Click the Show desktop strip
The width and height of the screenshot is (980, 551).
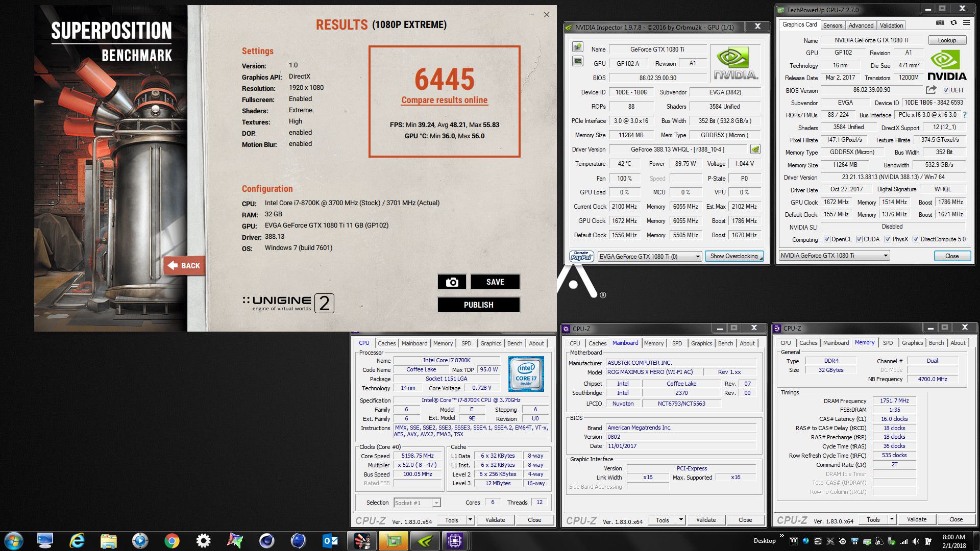click(976, 541)
